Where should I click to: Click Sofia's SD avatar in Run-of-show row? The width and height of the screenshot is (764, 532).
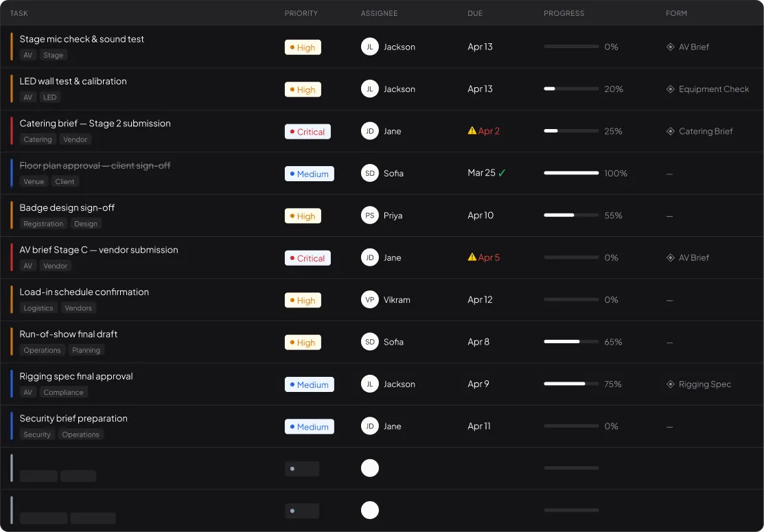[x=370, y=342]
